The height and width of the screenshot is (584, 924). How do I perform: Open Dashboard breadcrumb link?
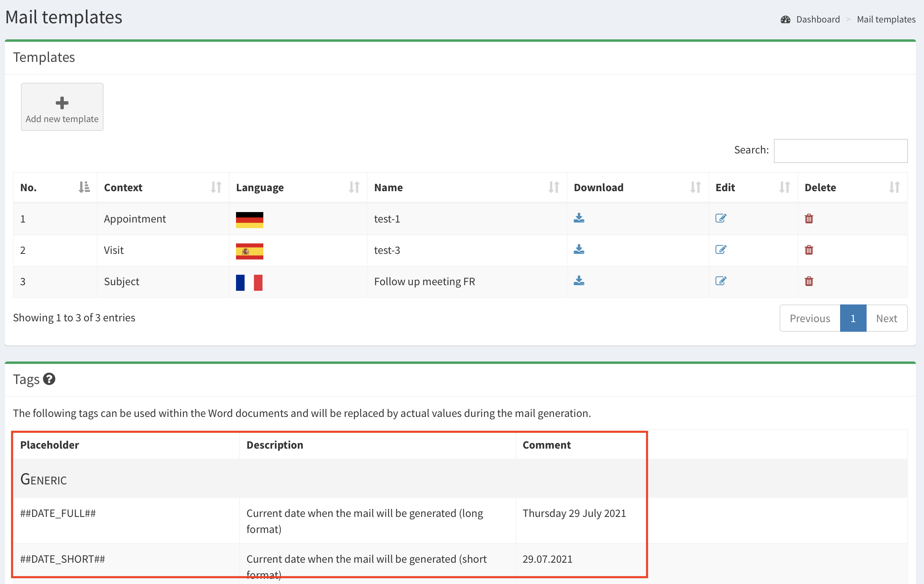pyautogui.click(x=818, y=19)
